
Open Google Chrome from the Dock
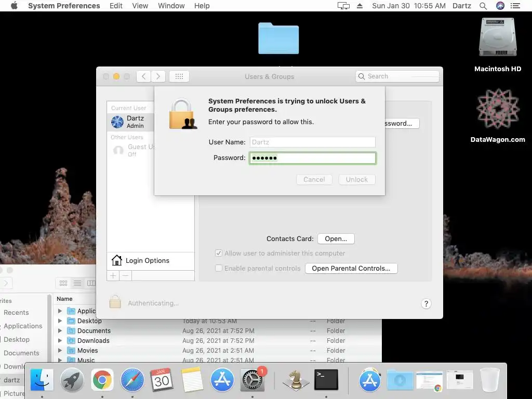pyautogui.click(x=102, y=380)
